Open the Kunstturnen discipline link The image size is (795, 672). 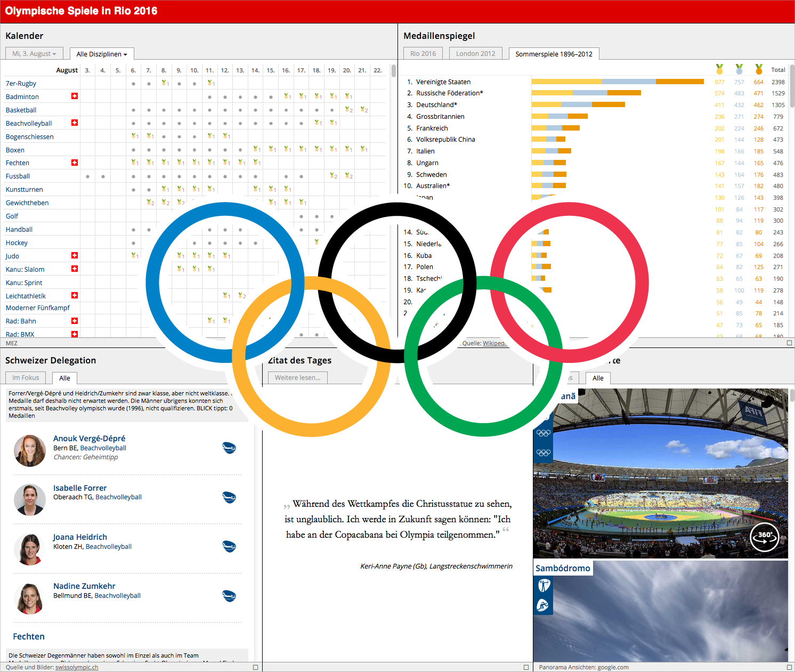coord(25,189)
